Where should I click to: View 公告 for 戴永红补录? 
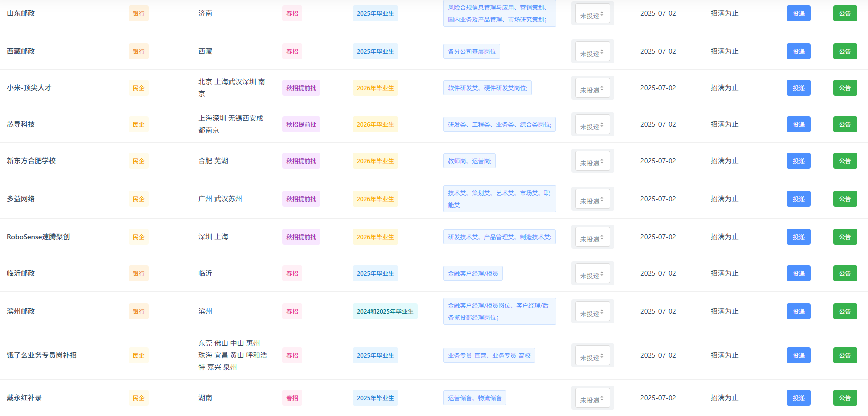(845, 398)
